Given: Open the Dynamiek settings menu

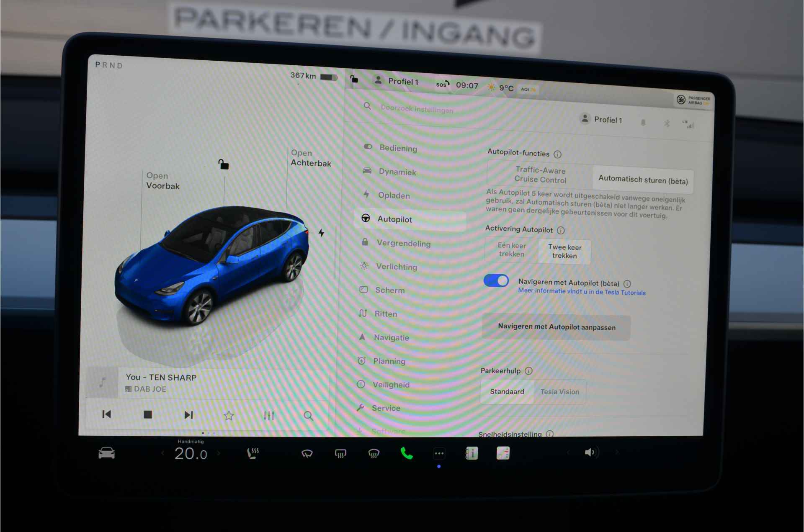Looking at the screenshot, I should point(389,172).
